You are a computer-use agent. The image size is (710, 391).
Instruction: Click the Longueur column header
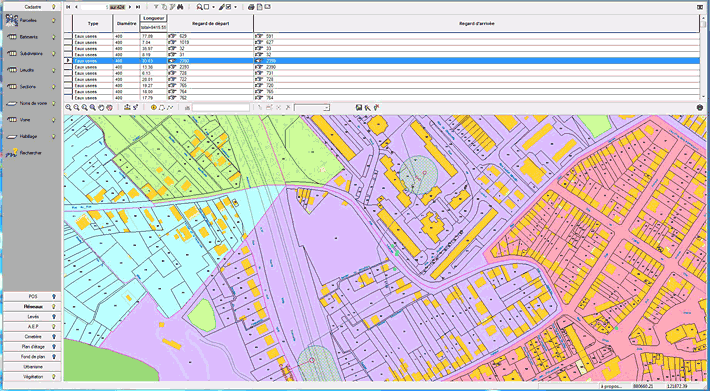pos(154,18)
